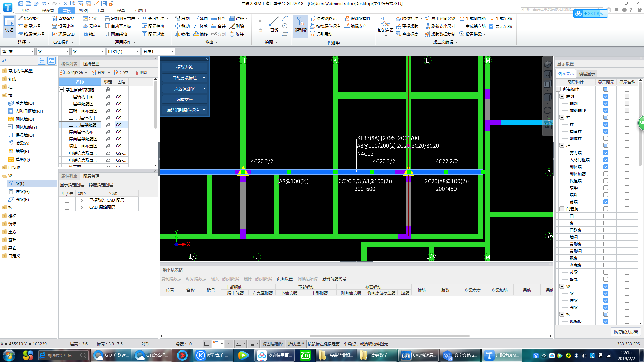Viewport: 644px width, 362px height.
Task: Open CAD快速看图 from Windows taskbar
Action: [x=419, y=355]
